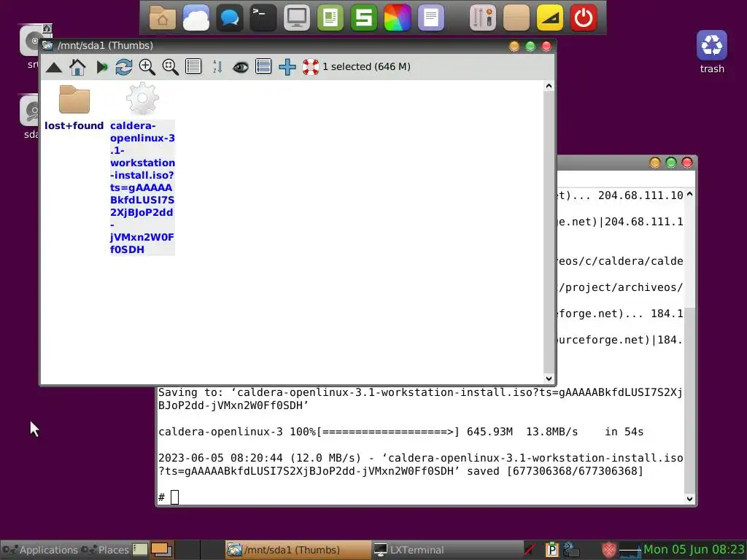Launch the terminal from the dock

pyautogui.click(x=263, y=18)
